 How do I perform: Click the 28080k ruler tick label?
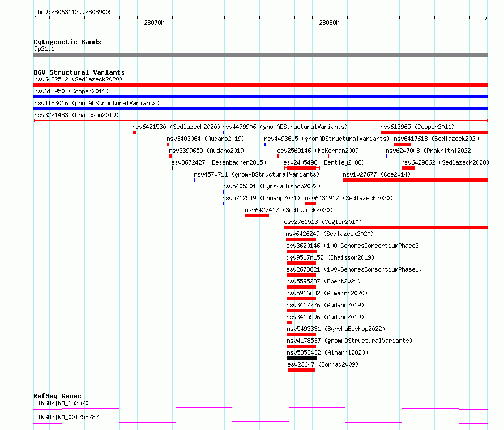coord(329,23)
